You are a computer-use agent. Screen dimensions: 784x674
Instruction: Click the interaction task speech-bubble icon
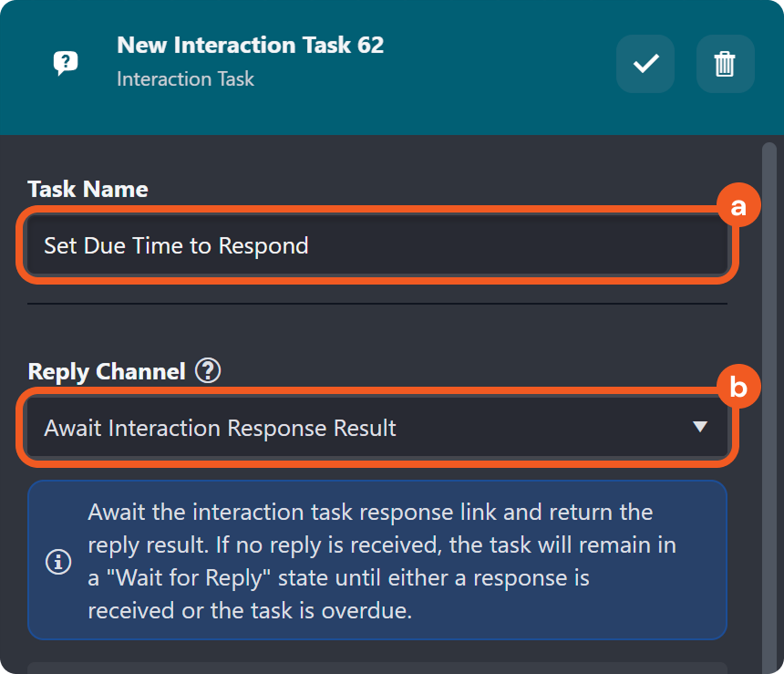pyautogui.click(x=66, y=63)
